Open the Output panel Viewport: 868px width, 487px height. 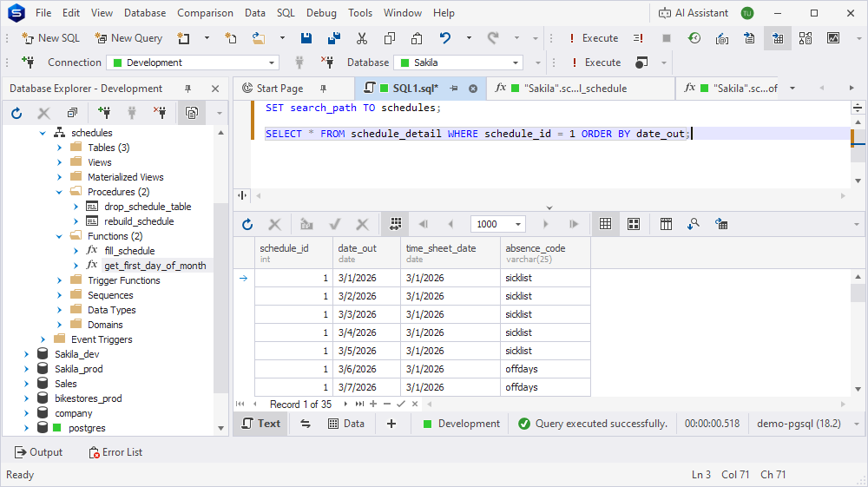click(x=38, y=452)
